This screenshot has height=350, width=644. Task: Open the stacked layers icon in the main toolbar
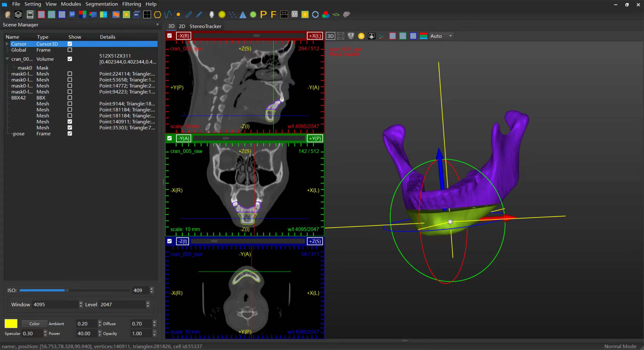[18, 15]
